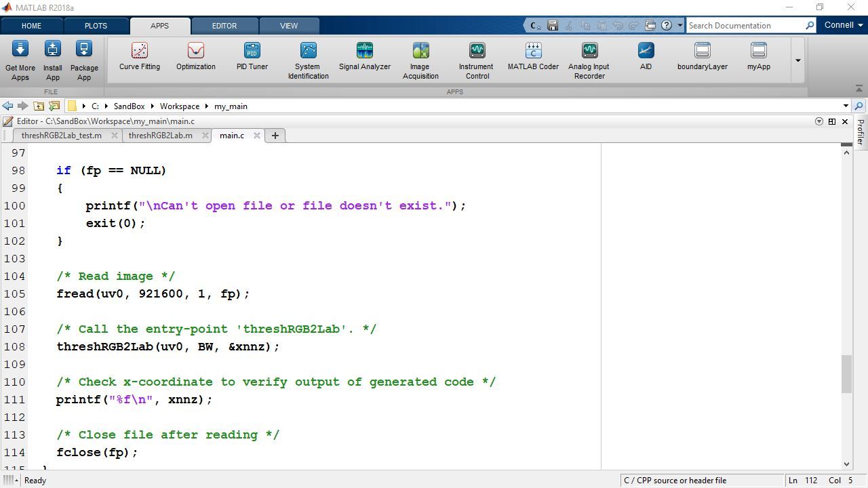Expand the apps gallery dropdown arrow
The width and height of the screenshot is (868, 488).
pyautogui.click(x=797, y=60)
